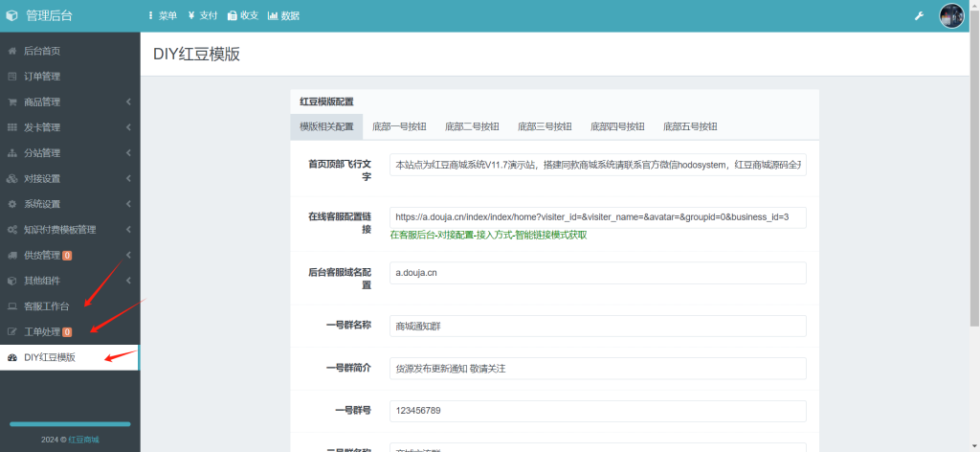Click the 工单处理 orange count badge
This screenshot has width=980, height=452.
pos(67,332)
